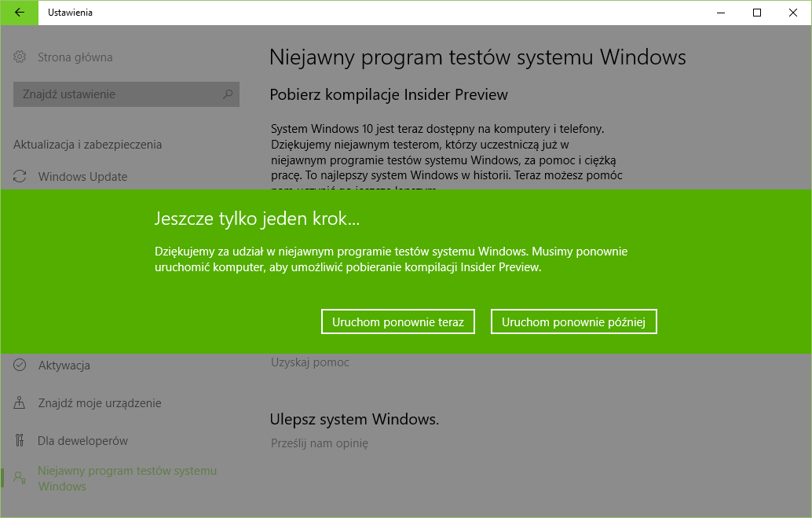Viewport: 812px width, 518px height.
Task: Click the Aktywacja checkmark icon
Action: 20,365
